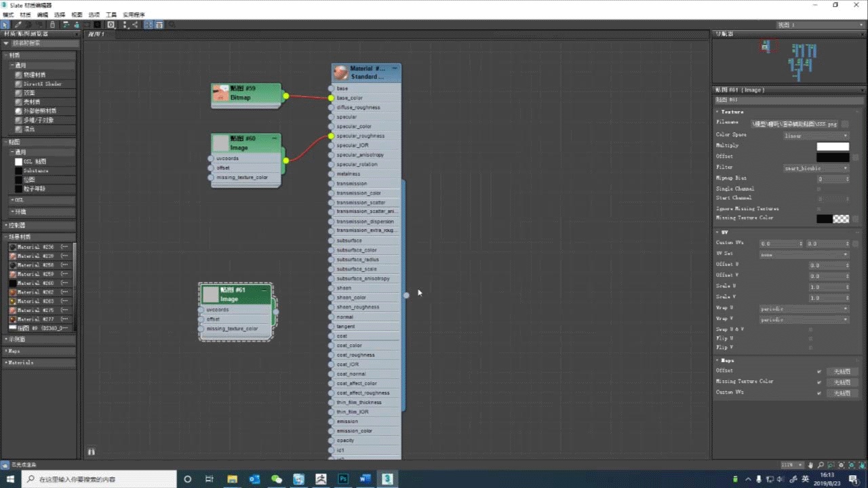The image size is (868, 488).
Task: Click the magnifier icon in the top toolbar
Action: 172,25
